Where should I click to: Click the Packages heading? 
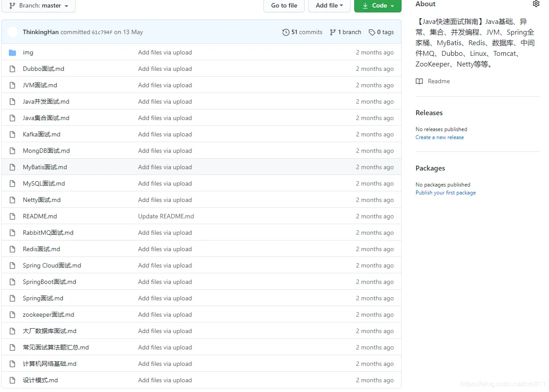(x=430, y=168)
